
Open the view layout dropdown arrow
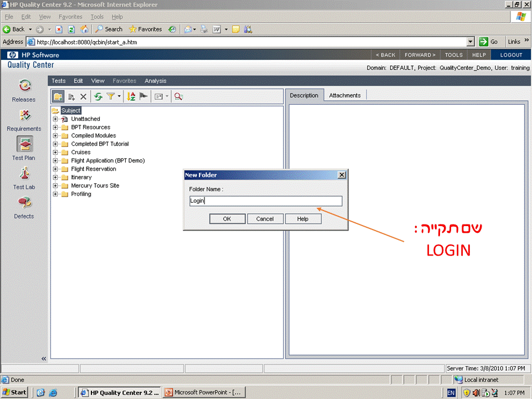tap(167, 96)
